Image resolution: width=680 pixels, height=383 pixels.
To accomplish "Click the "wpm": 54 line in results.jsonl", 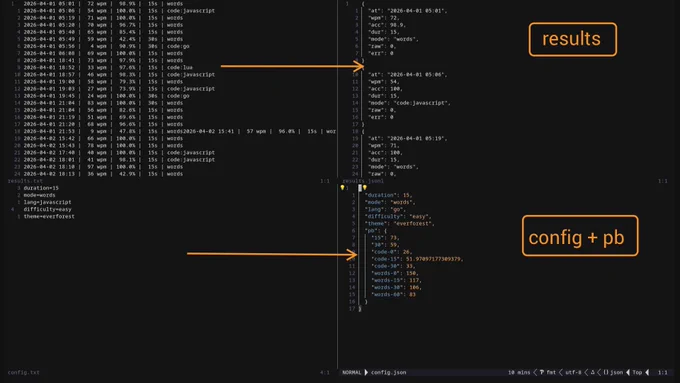I will point(383,82).
